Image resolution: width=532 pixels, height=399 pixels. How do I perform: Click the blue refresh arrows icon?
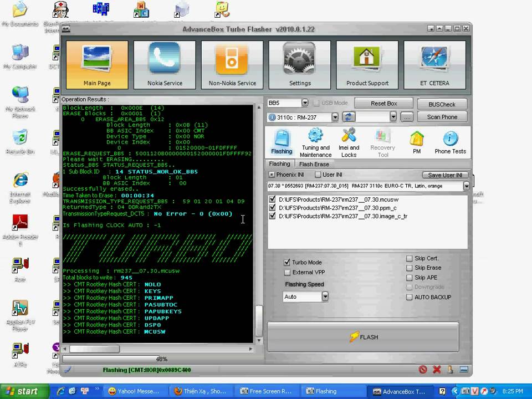click(349, 117)
